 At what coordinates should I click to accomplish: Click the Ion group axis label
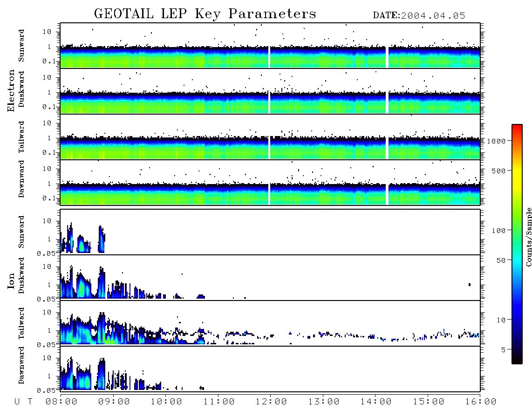pyautogui.click(x=11, y=280)
